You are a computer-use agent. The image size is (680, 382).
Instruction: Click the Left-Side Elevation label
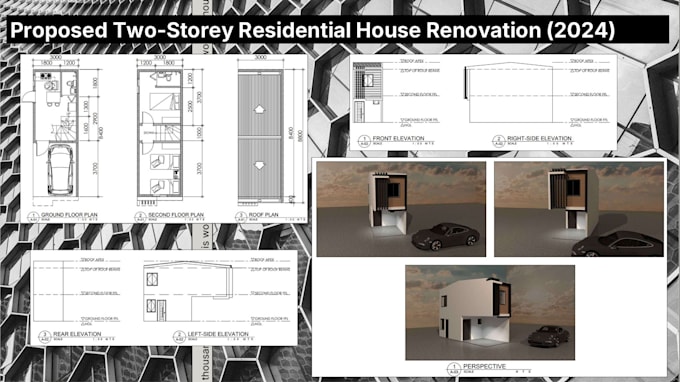tap(218, 334)
